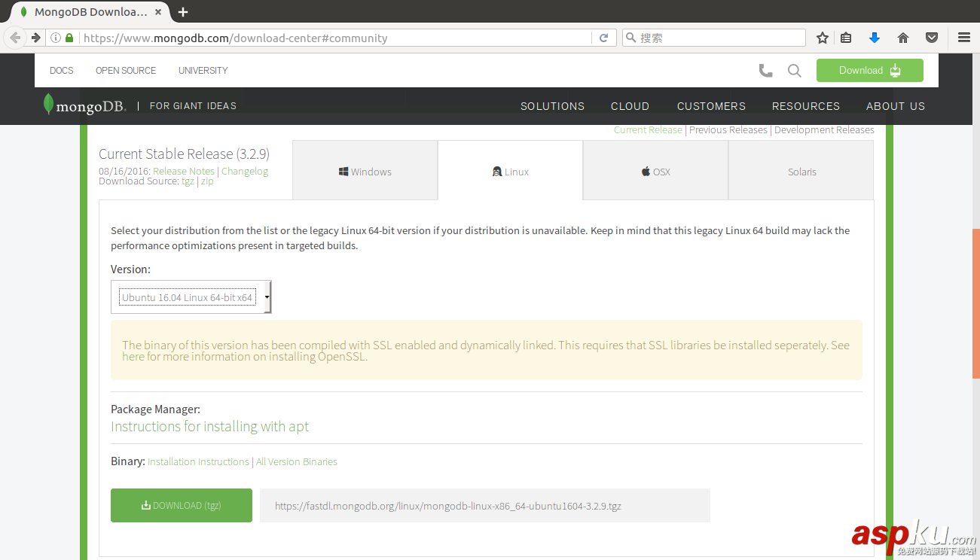Open a new browser tab with plus
This screenshot has height=560, width=980.
(183, 12)
